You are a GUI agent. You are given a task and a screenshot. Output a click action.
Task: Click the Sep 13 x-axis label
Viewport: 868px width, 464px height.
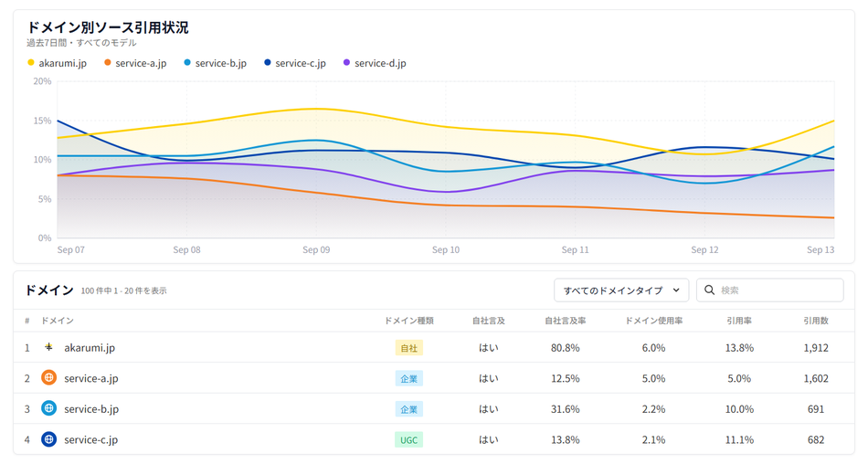[820, 249]
